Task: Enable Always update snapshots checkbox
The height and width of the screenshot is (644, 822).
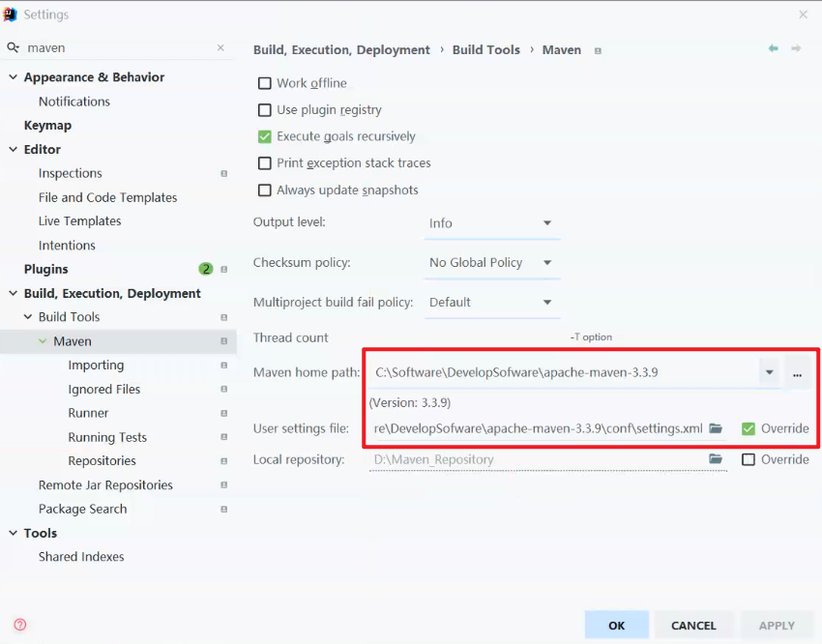Action: 265,190
